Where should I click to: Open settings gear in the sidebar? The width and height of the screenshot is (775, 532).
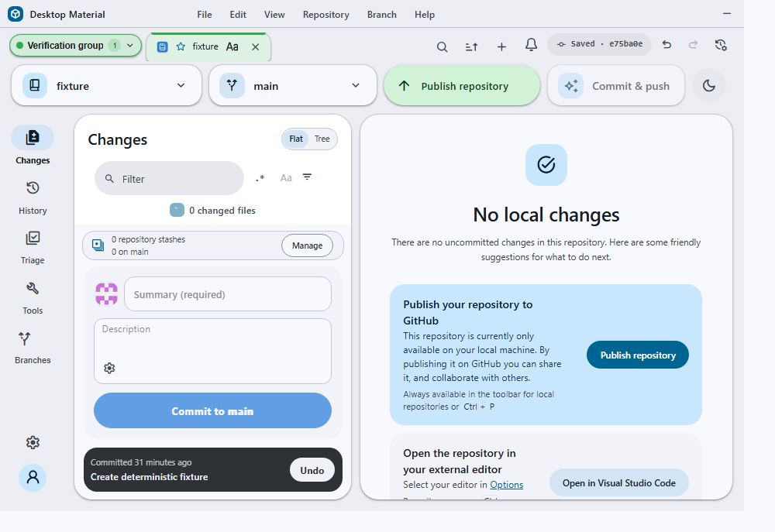(33, 442)
